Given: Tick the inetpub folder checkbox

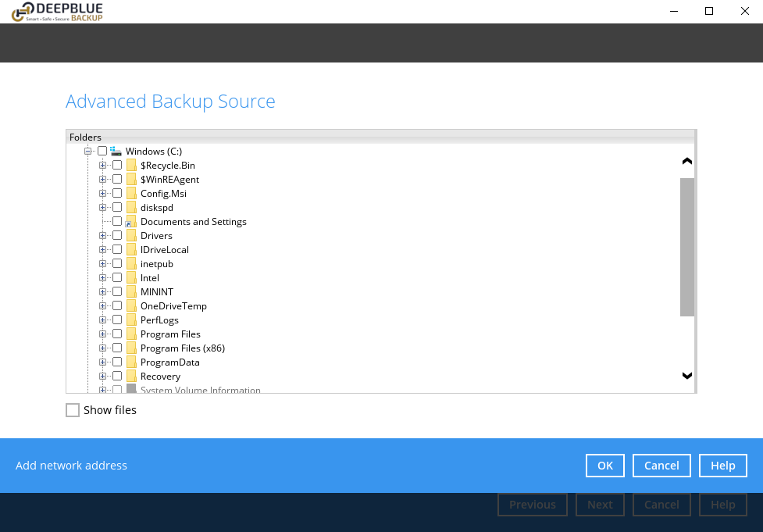Looking at the screenshot, I should pos(117,264).
